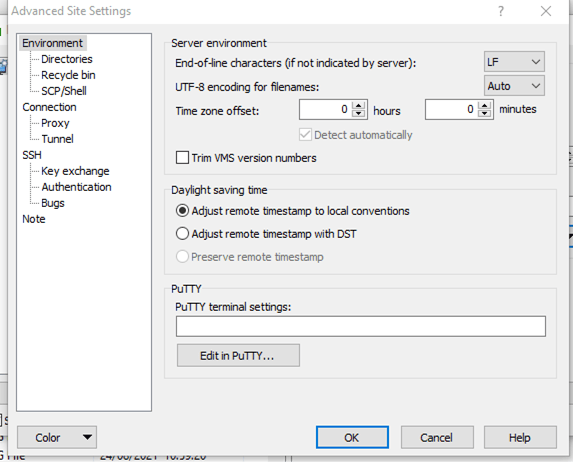Open Help for Advanced Site Settings
Screen dimensions: 573x462
point(520,437)
